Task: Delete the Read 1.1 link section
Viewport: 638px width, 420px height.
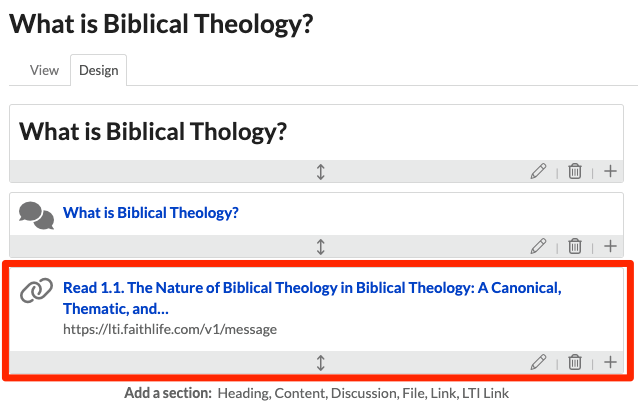Action: [575, 362]
